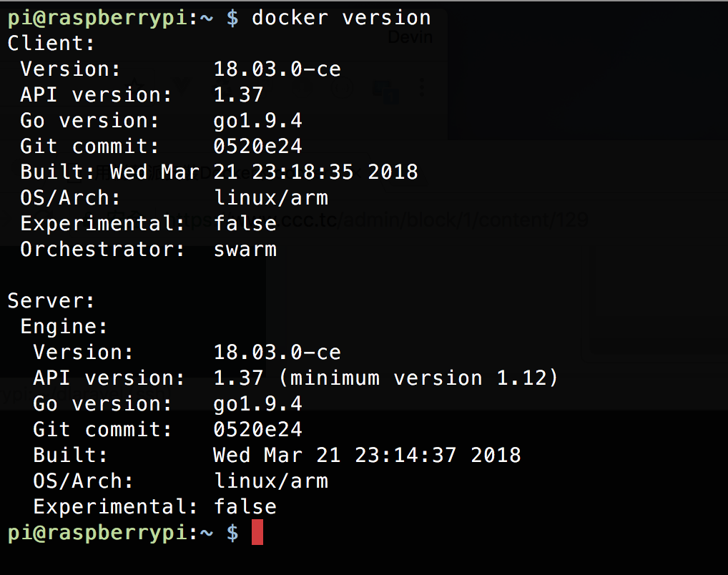Click the Engine OS/Arch value linux/arm
The width and height of the screenshot is (728, 575).
point(271,481)
